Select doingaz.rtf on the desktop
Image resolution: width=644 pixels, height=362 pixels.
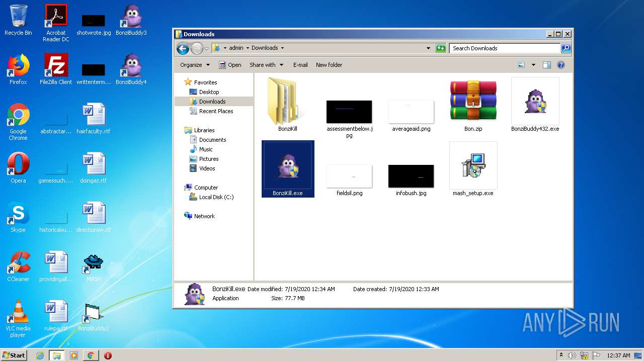(x=94, y=168)
